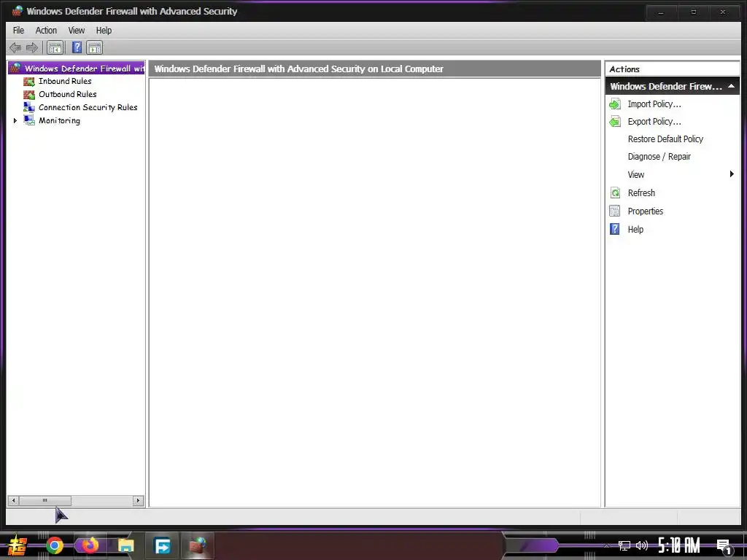Collapse the Windows Defender Firewall actions section

[x=731, y=86]
